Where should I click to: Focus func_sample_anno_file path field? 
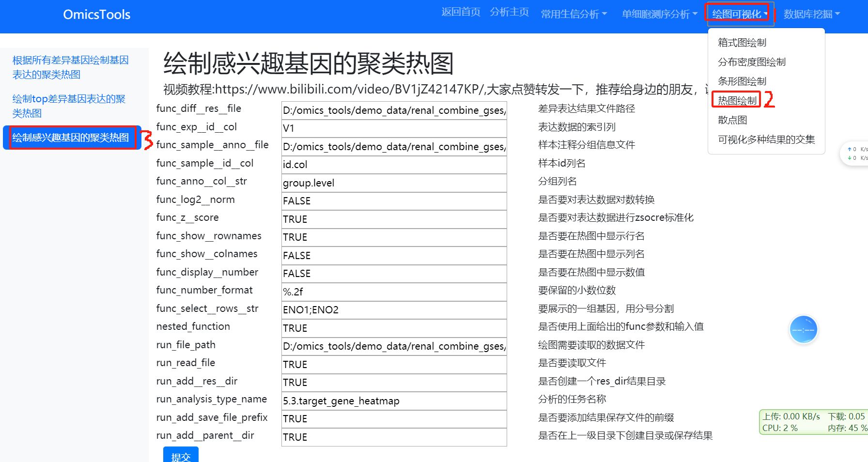click(394, 147)
